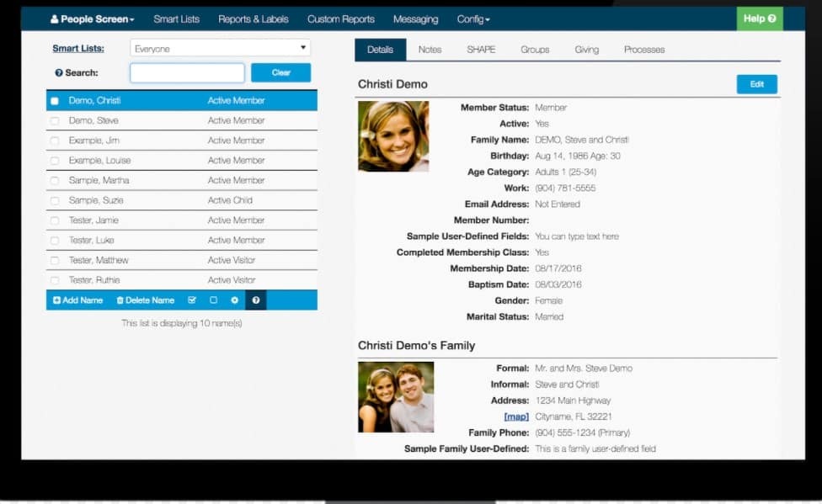Open Reports & Labels in the top menu
The width and height of the screenshot is (822, 504).
[x=253, y=19]
